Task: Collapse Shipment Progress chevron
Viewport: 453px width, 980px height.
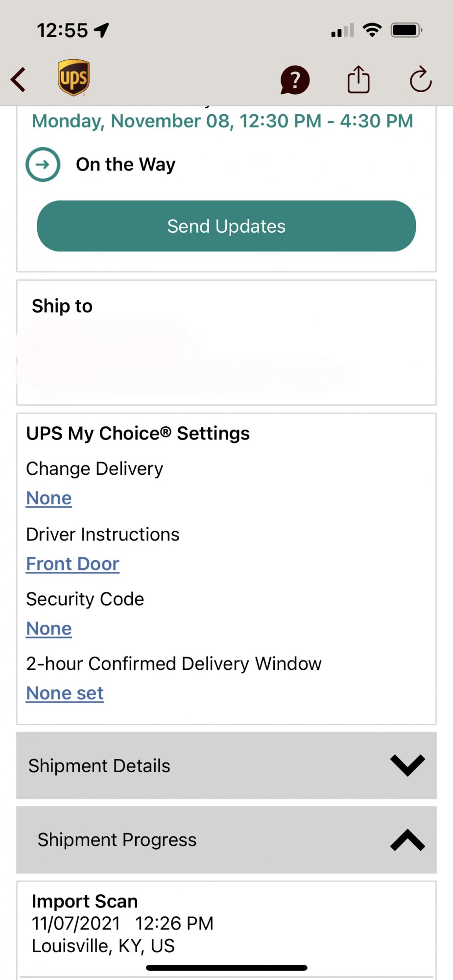Action: (x=407, y=840)
